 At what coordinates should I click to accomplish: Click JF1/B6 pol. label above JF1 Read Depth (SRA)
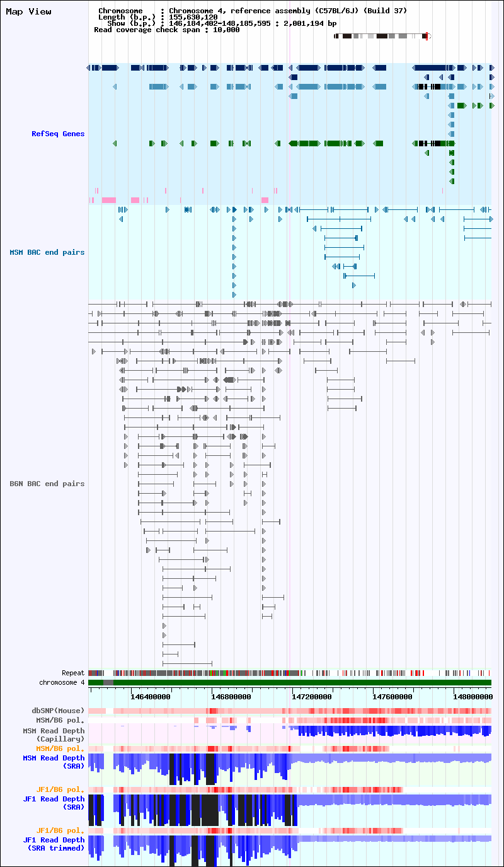pyautogui.click(x=60, y=789)
